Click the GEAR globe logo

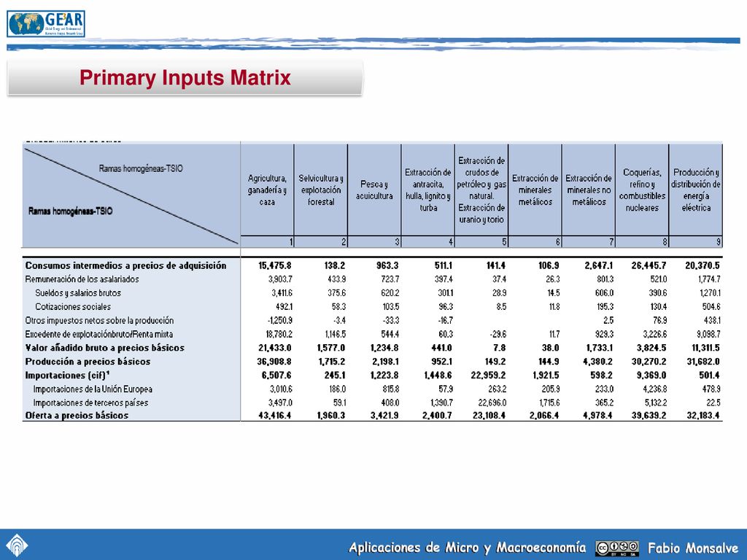click(x=46, y=24)
